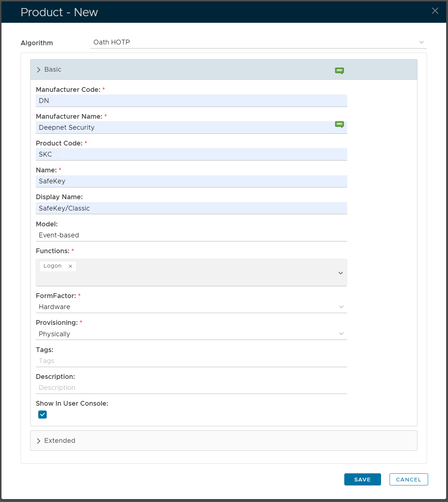The image size is (448, 502).
Task: Click the Model field showing Event-based
Action: tap(191, 235)
